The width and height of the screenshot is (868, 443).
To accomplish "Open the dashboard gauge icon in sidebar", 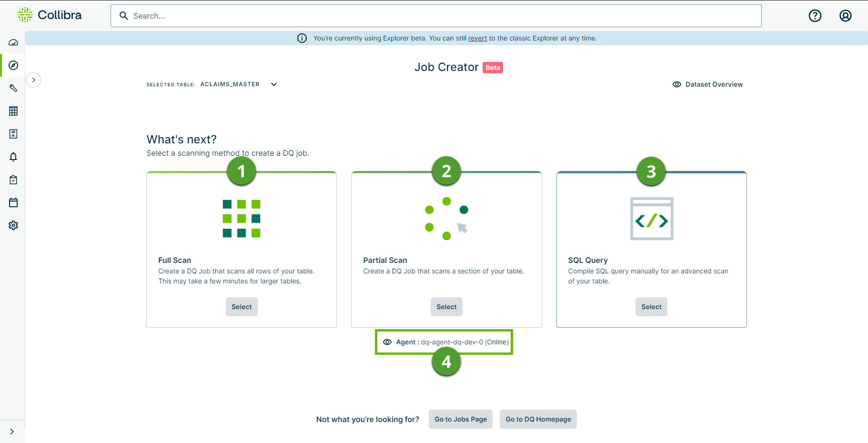I will pos(13,42).
